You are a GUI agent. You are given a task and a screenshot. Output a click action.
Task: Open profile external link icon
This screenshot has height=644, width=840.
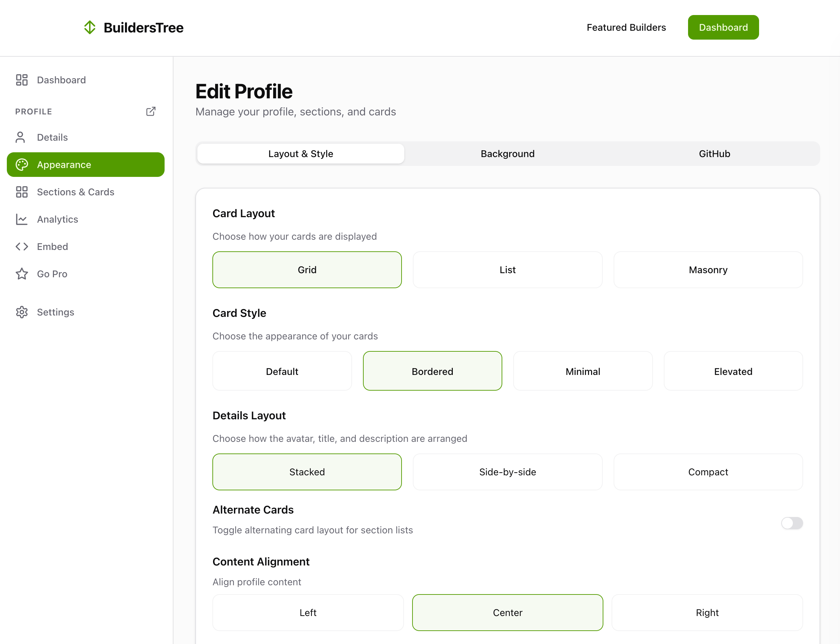151,112
